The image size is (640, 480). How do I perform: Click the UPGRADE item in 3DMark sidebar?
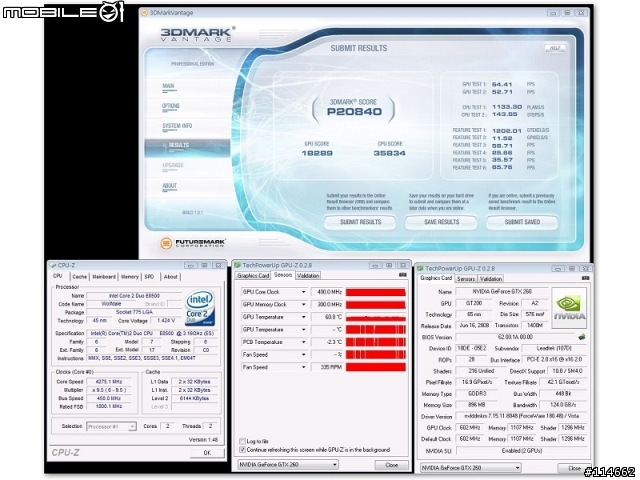point(173,166)
